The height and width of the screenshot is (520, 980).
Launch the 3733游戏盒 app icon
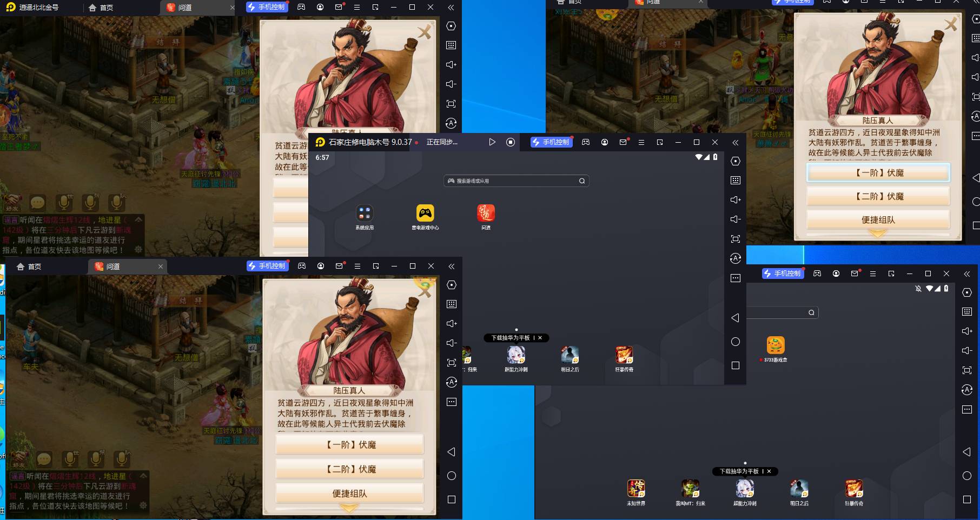click(x=775, y=345)
